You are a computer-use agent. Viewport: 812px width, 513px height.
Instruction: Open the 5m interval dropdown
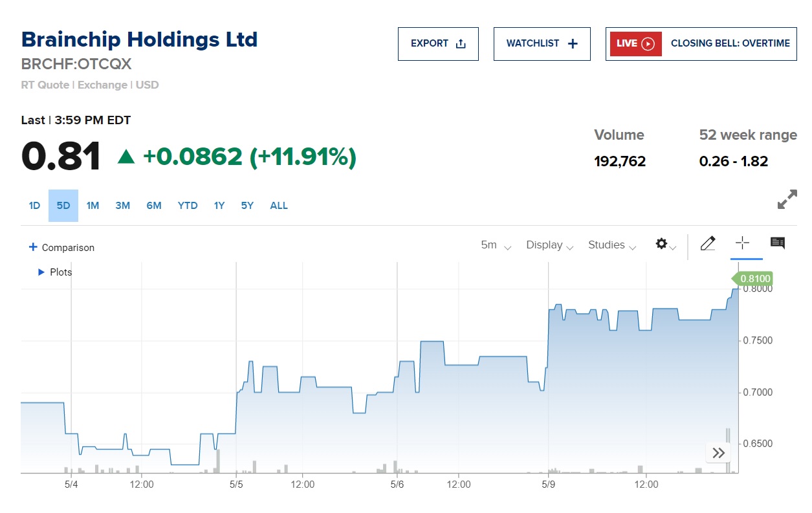pos(496,245)
